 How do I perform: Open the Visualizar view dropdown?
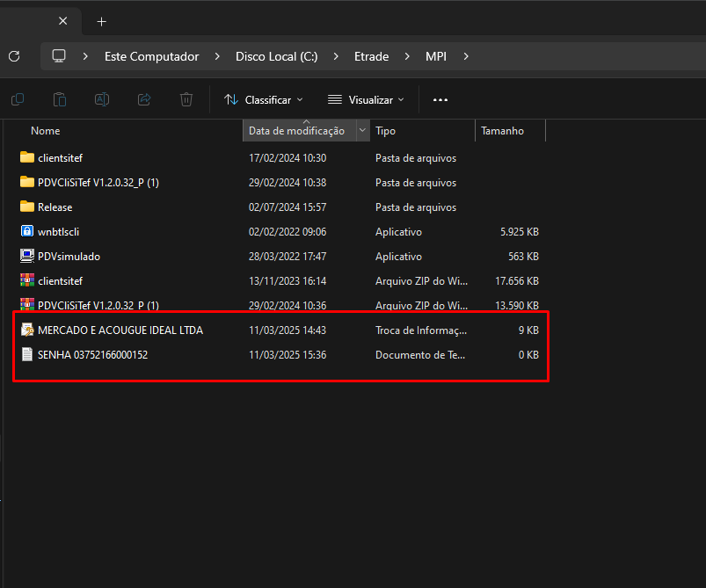[x=366, y=99]
